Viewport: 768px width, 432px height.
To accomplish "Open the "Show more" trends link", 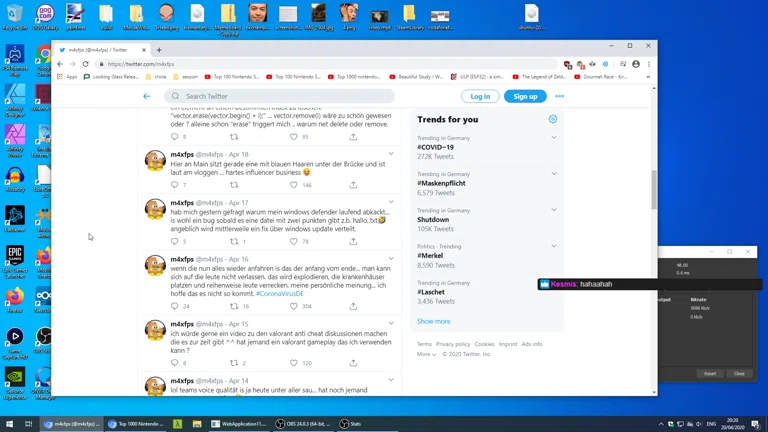I will click(433, 321).
